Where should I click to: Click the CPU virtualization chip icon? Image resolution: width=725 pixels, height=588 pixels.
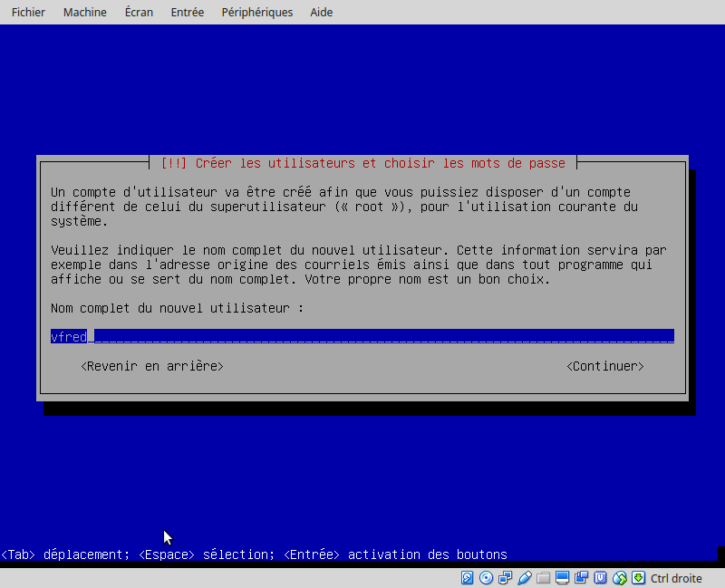click(600, 578)
